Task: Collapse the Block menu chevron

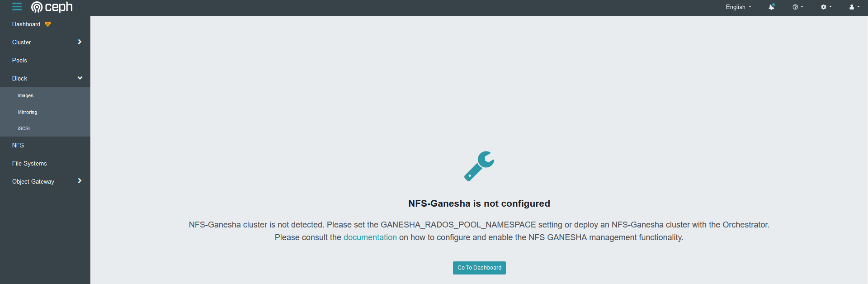Action: coord(80,78)
